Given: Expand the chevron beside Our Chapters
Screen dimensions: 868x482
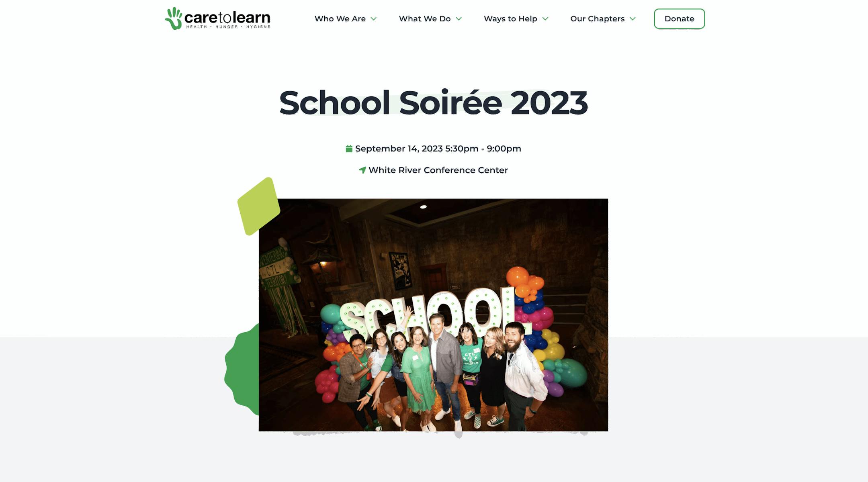Looking at the screenshot, I should click(633, 19).
